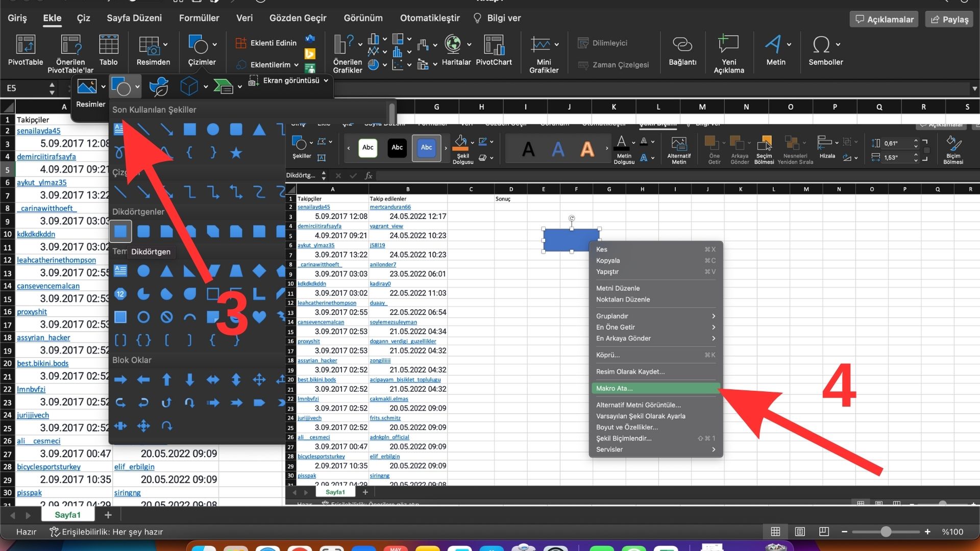Pick the white Abc style in embedded screenshot

point(368,148)
